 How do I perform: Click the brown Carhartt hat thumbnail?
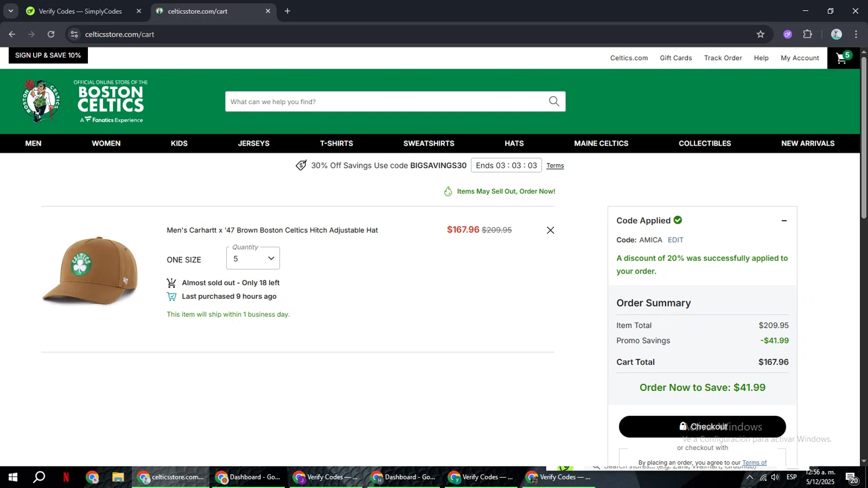[x=90, y=270]
